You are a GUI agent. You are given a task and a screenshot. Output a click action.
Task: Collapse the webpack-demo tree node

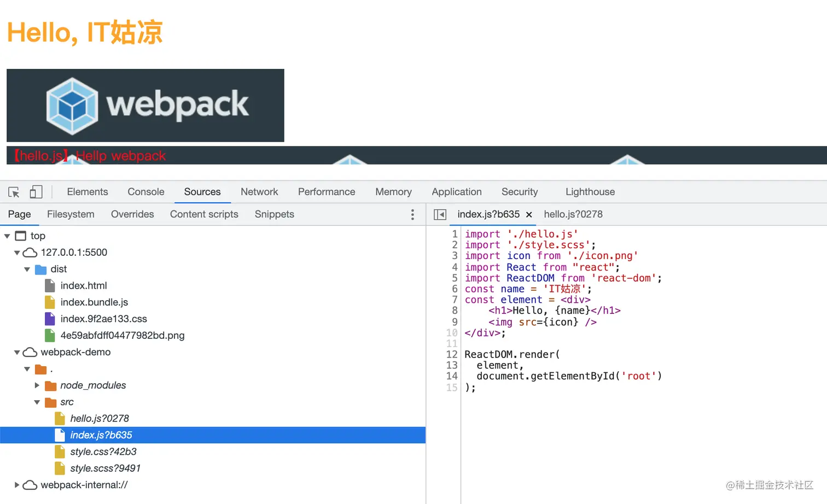[17, 353]
